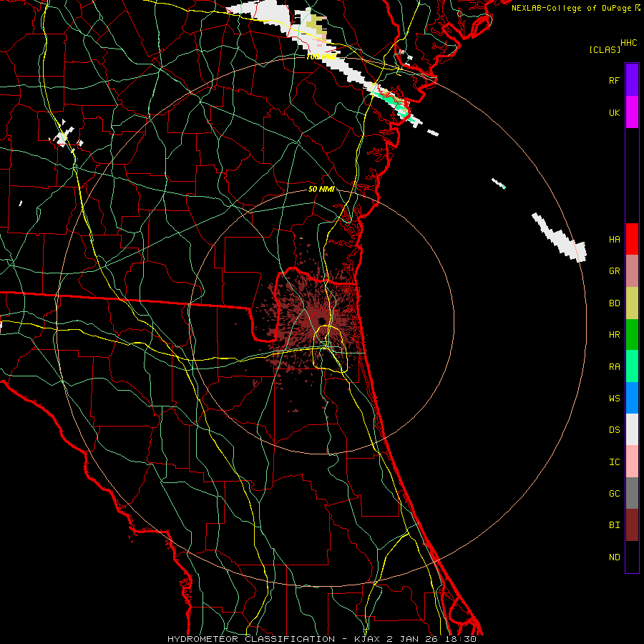
Task: Select the WS blue legend swatch
Action: pos(632,398)
